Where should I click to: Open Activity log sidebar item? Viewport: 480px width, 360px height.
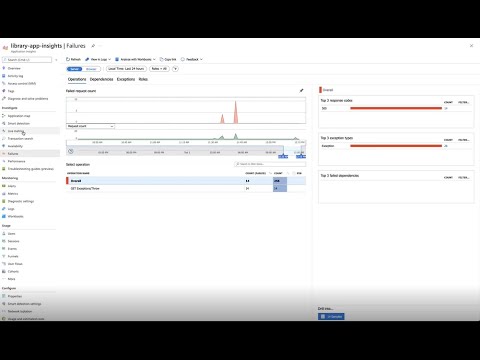[x=15, y=76]
